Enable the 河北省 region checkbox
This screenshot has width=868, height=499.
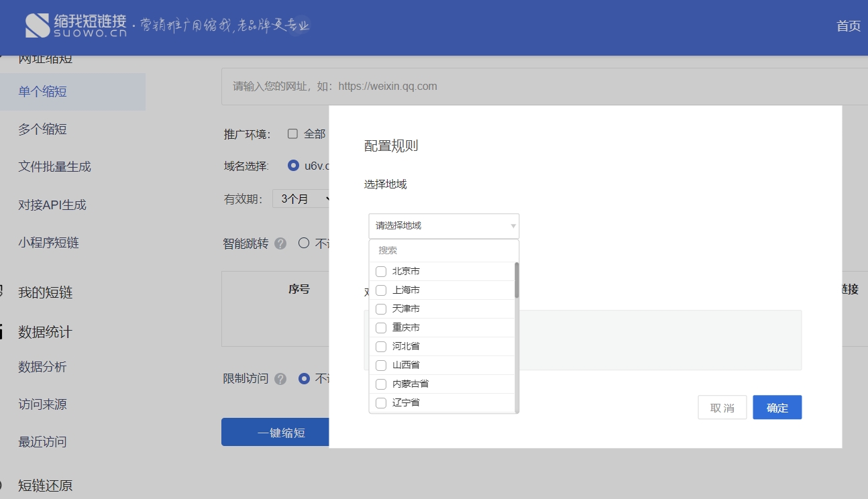pyautogui.click(x=381, y=347)
